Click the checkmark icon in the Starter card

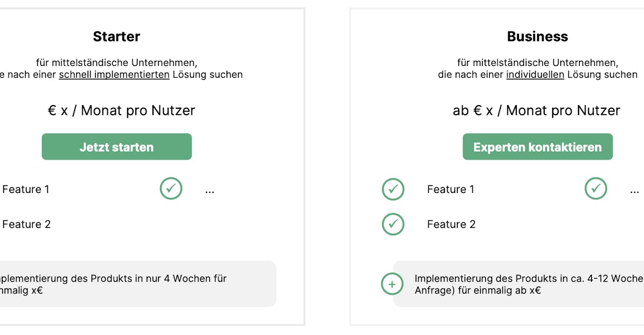171,189
